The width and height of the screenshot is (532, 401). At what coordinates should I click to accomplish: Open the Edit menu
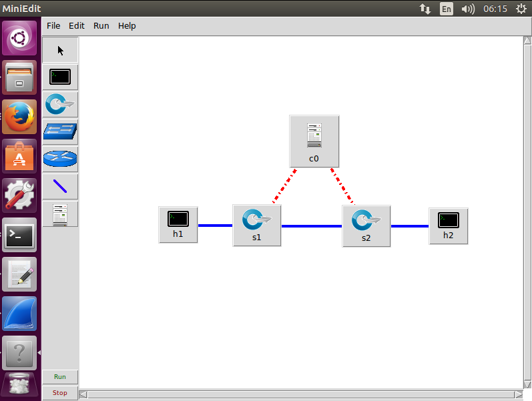coord(77,26)
